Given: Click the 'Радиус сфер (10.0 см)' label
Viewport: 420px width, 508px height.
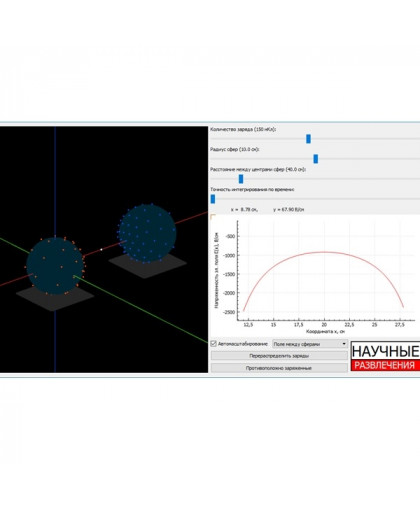Looking at the screenshot, I should [235, 149].
